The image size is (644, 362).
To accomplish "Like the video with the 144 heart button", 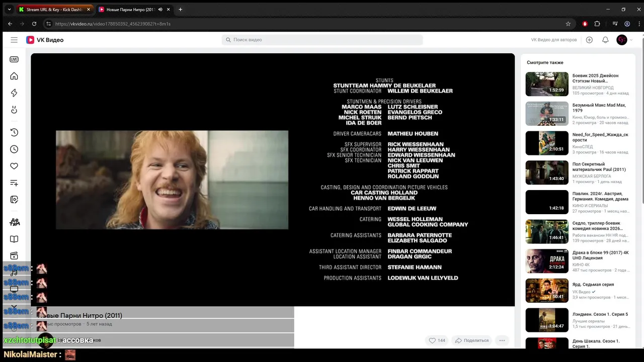I will click(x=436, y=340).
